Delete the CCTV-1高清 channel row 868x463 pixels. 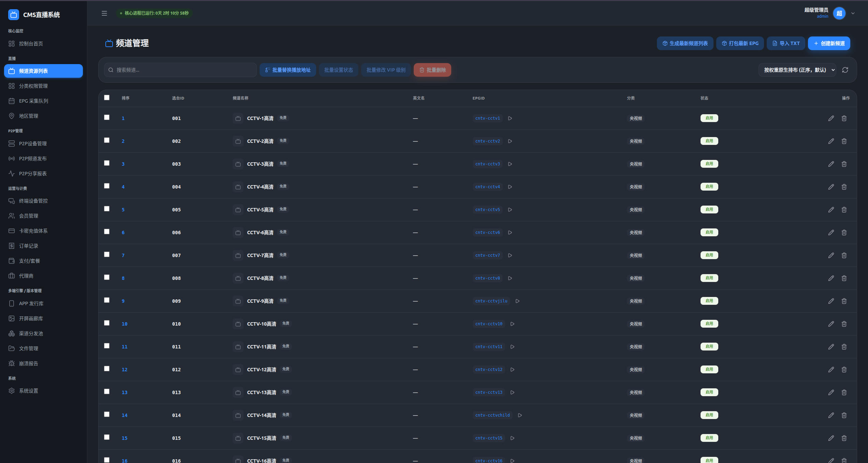844,118
